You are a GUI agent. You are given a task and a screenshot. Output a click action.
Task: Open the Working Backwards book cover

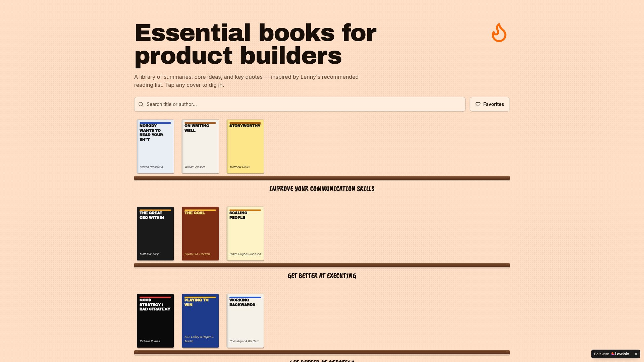(x=245, y=321)
